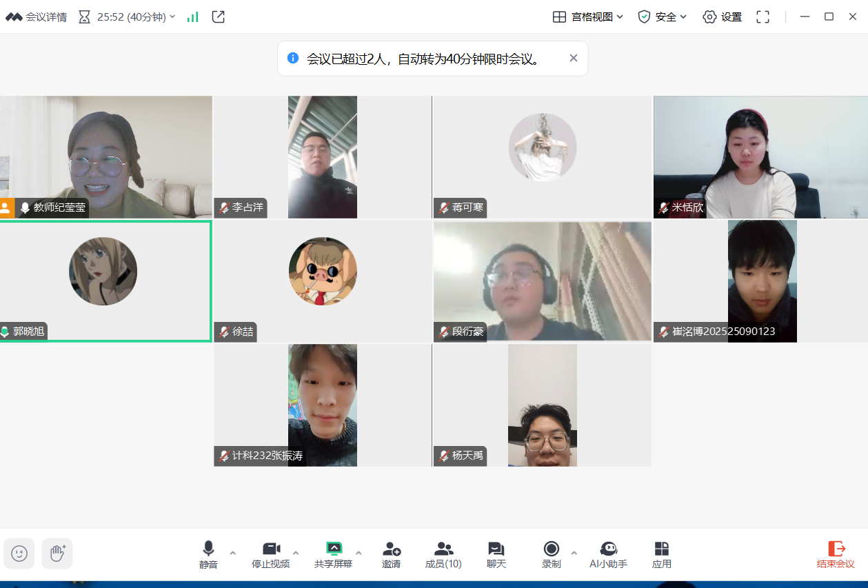Viewport: 868px width, 588px height.
Task: Open the 宫格视图 layout dropdown
Action: point(588,17)
